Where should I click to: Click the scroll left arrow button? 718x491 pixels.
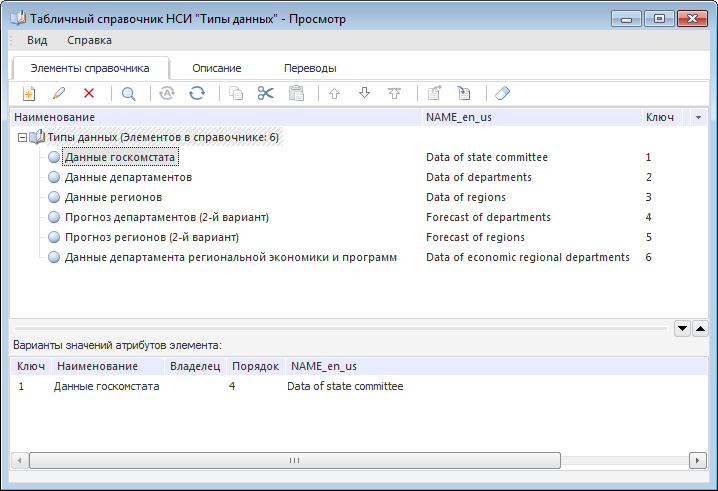coord(19,460)
